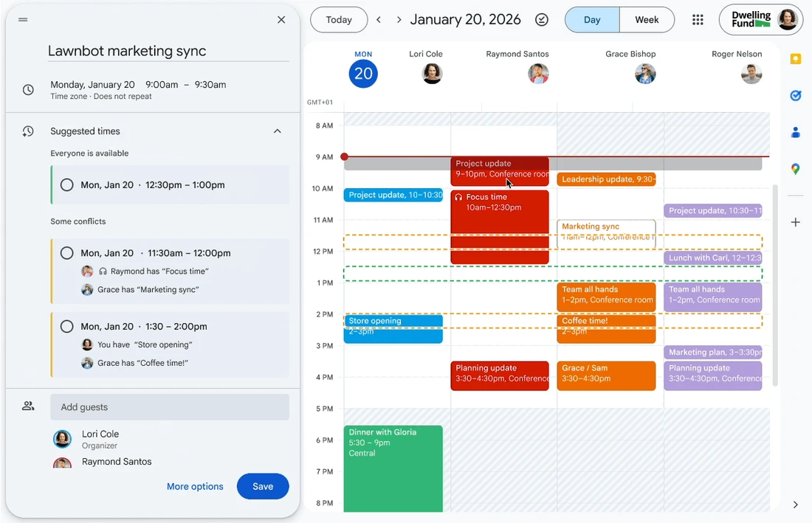Screen dimensions: 812x523
Task: Open the Leadership update event
Action: pos(606,179)
